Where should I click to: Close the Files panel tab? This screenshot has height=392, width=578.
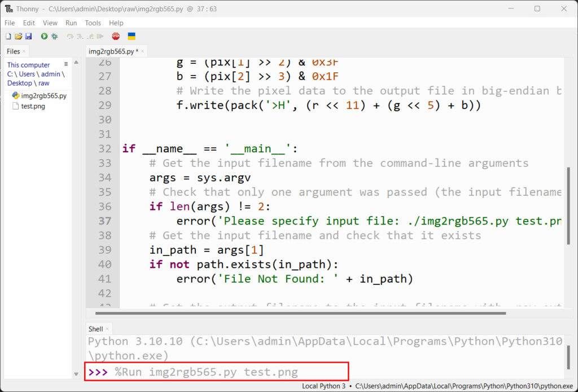click(x=24, y=51)
